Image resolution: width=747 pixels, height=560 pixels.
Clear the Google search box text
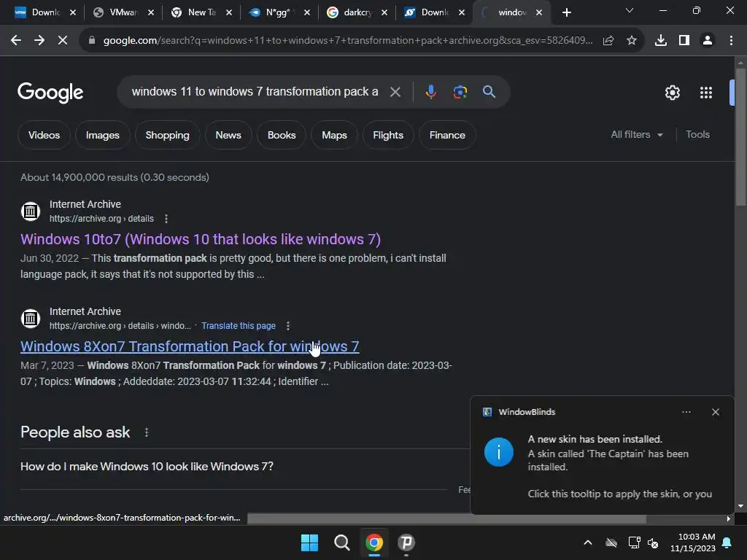(395, 92)
